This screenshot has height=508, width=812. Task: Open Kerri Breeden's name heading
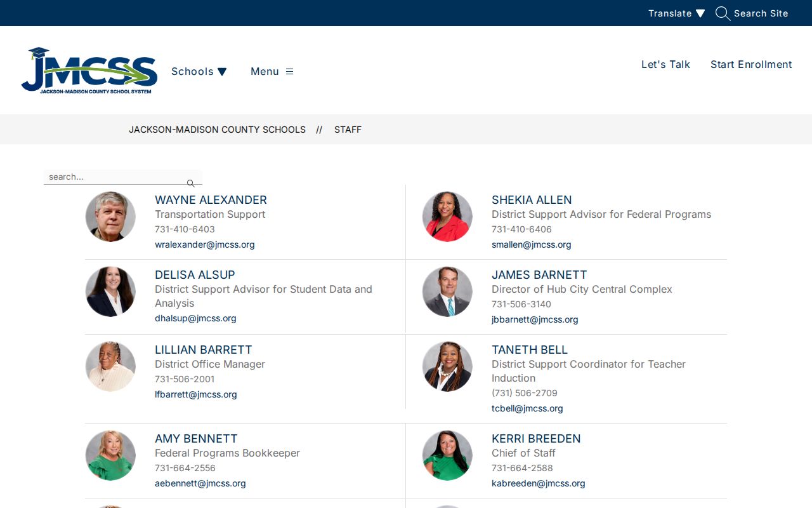(536, 439)
